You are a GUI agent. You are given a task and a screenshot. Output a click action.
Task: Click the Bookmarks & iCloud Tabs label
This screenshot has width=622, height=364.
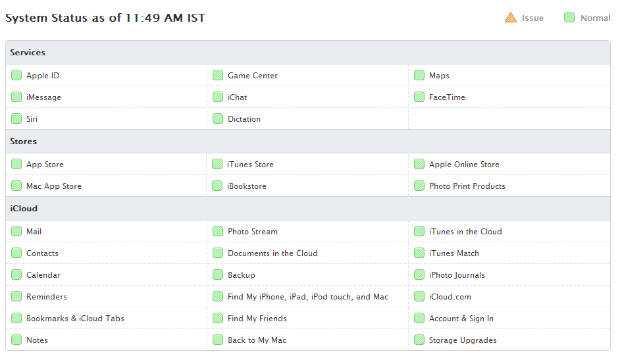click(x=75, y=319)
